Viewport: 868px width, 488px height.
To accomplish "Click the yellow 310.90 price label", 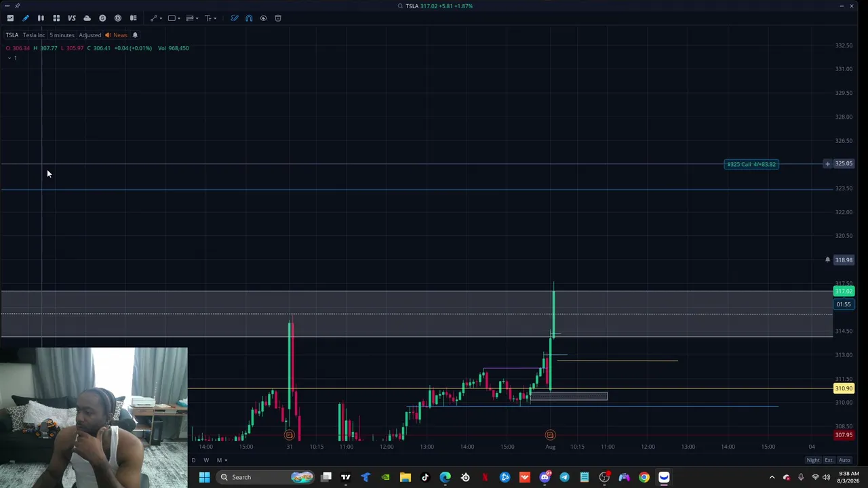I will 844,388.
